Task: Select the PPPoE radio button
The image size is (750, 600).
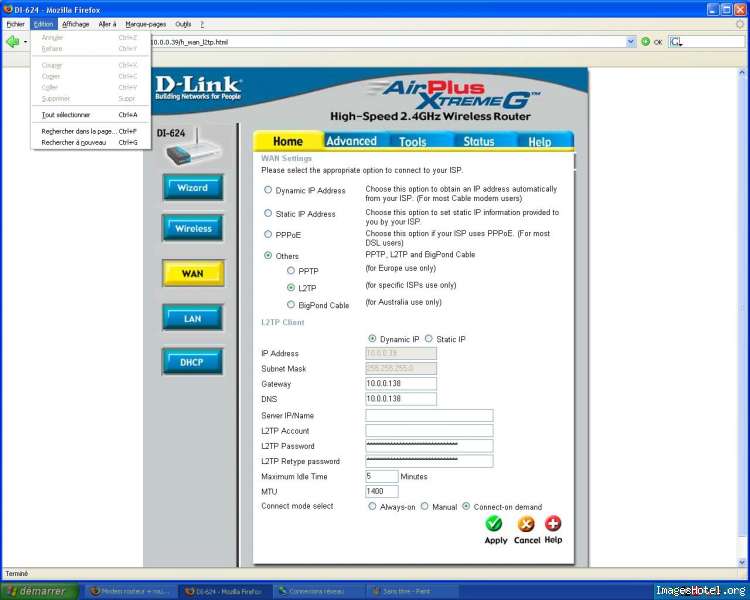Action: point(268,234)
